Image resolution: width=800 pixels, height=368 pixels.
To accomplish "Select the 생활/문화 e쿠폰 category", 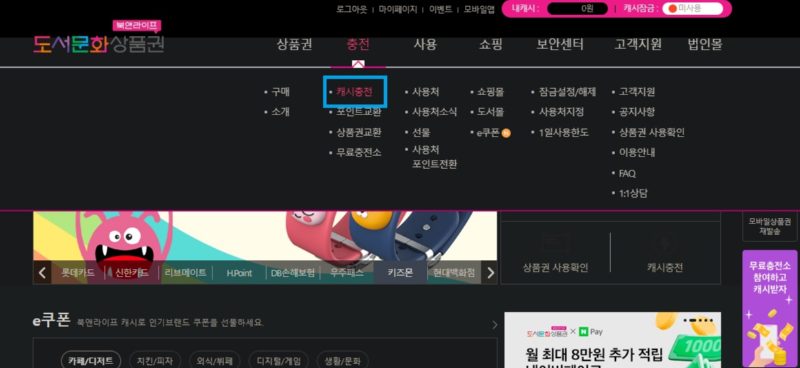I will 342,361.
